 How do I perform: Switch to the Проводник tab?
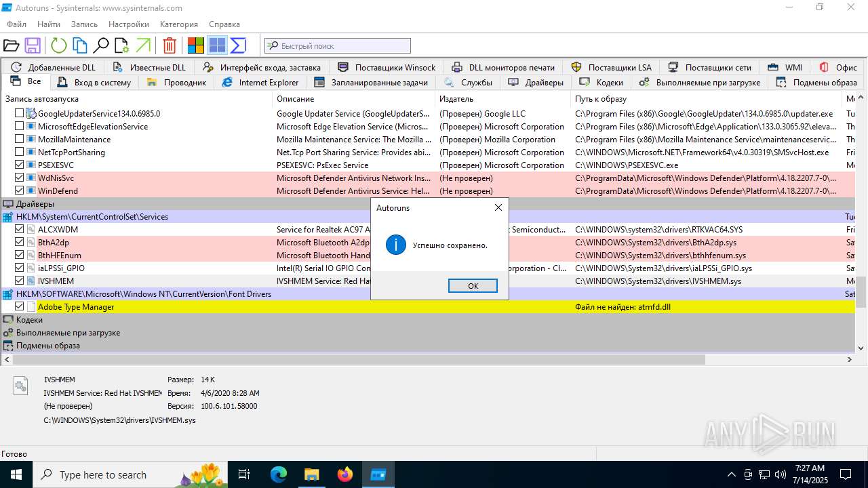click(176, 83)
